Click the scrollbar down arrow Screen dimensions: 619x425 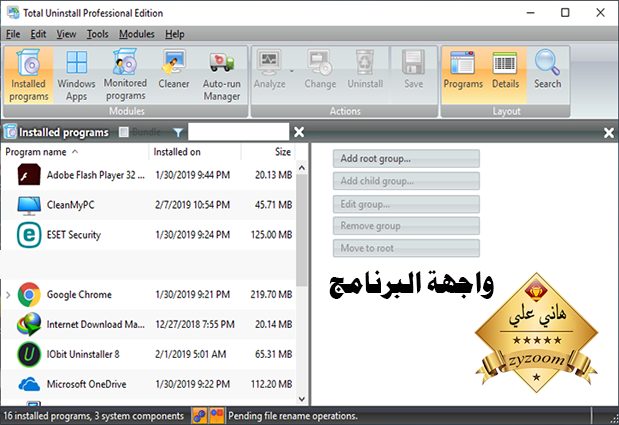302,399
